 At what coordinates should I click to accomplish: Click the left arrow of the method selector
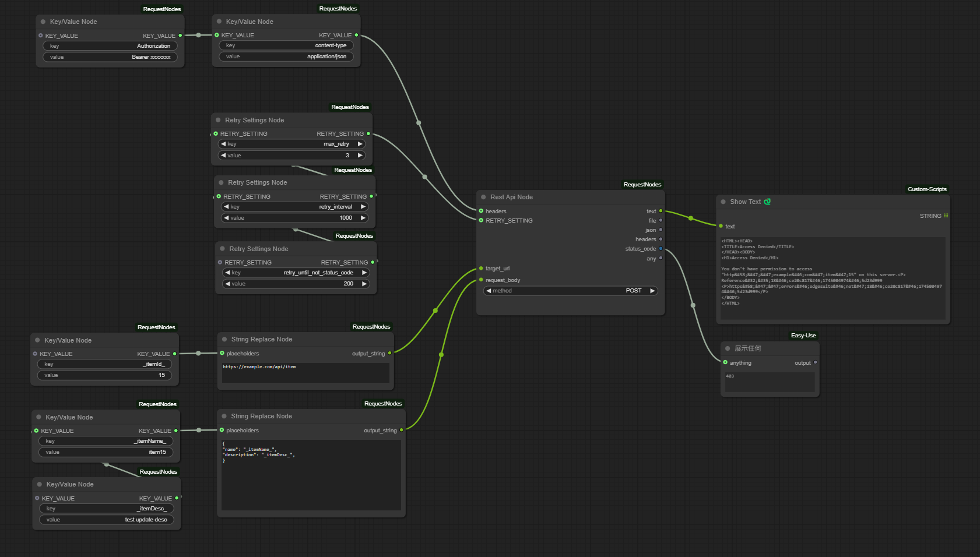489,291
